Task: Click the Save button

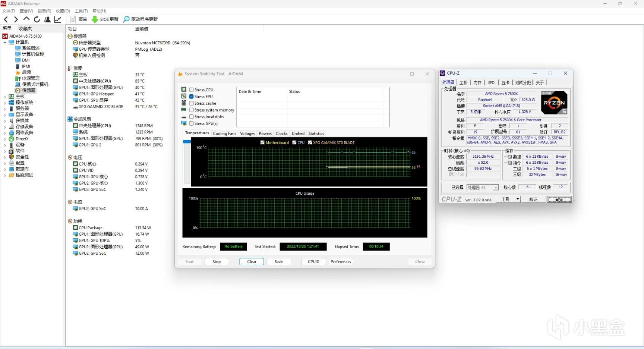Action: [279, 262]
